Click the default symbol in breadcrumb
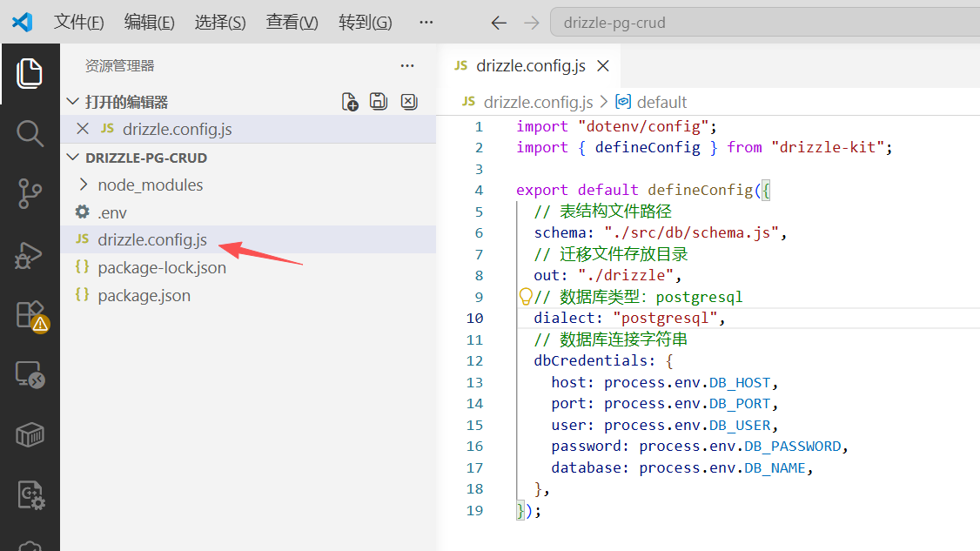Viewport: 980px width, 551px height. pos(661,102)
